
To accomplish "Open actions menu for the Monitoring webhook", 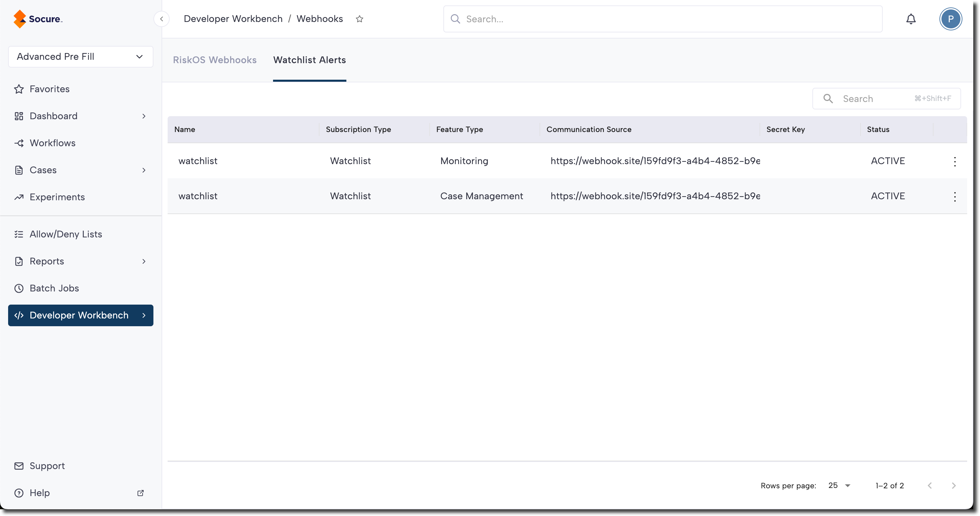I will point(955,162).
